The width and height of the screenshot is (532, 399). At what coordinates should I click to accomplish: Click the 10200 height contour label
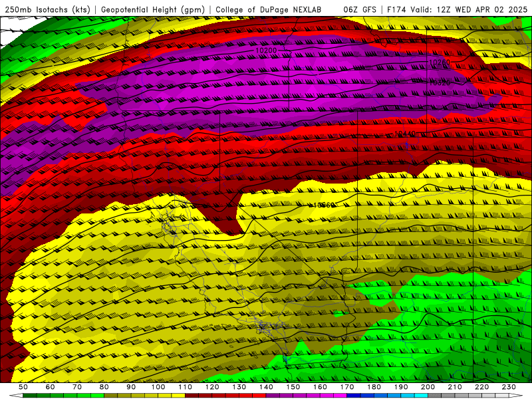pyautogui.click(x=266, y=51)
